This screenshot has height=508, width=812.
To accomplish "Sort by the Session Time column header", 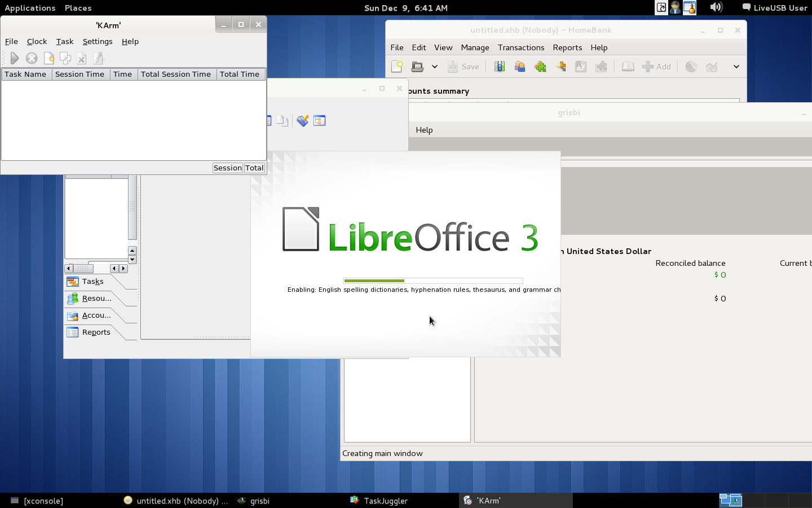I will click(x=81, y=75).
